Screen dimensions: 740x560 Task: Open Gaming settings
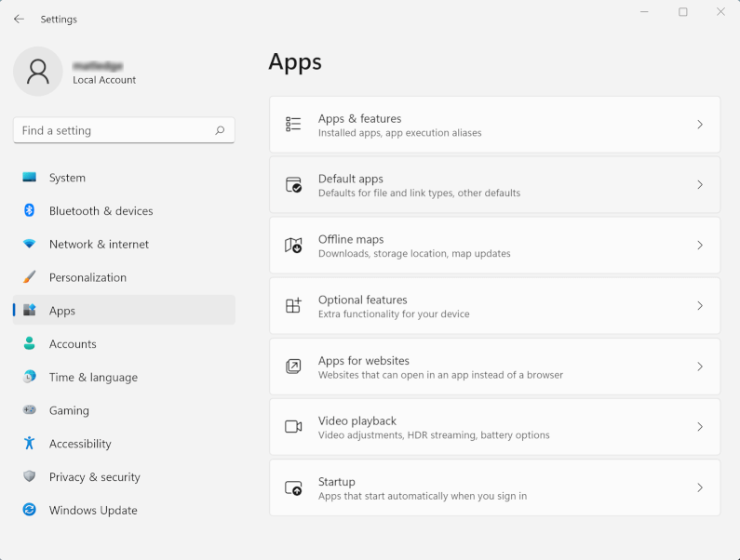coord(124,410)
